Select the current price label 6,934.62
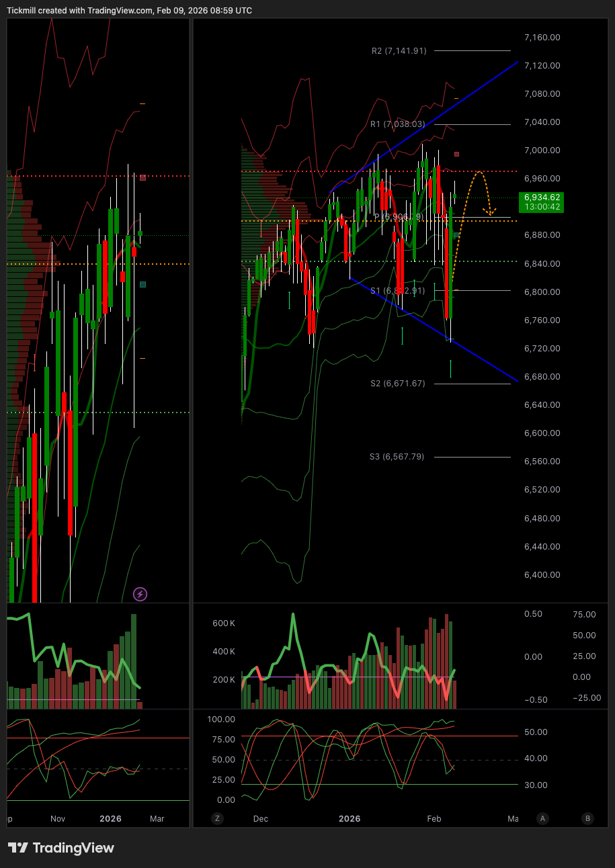Viewport: 615px width, 868px height. point(541,202)
